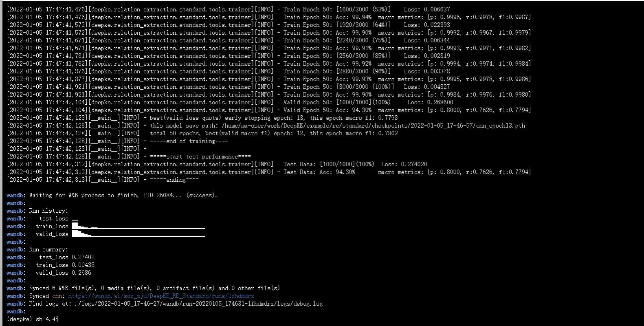The height and width of the screenshot is (326, 644).
Task: Click the 'Valid Epoch 50: [1000/1000]' loss line
Action: [230, 102]
